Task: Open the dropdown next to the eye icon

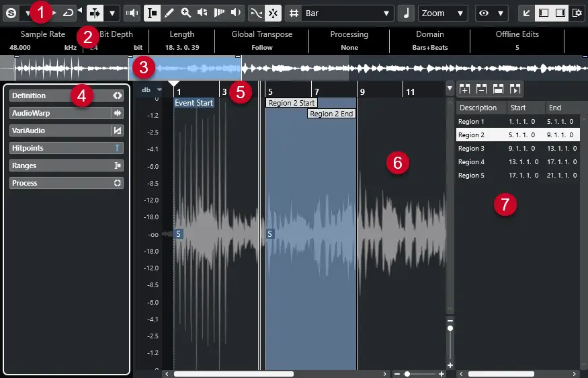Action: coord(500,13)
